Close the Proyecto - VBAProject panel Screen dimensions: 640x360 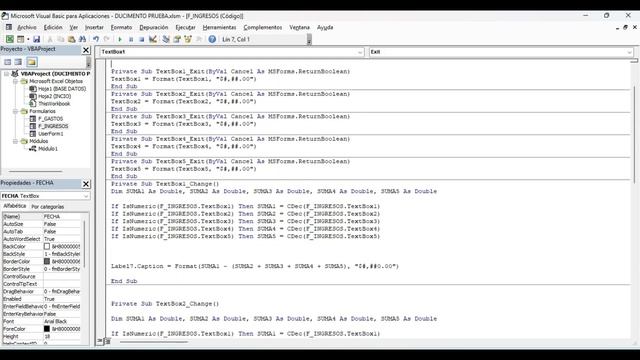tap(86, 50)
